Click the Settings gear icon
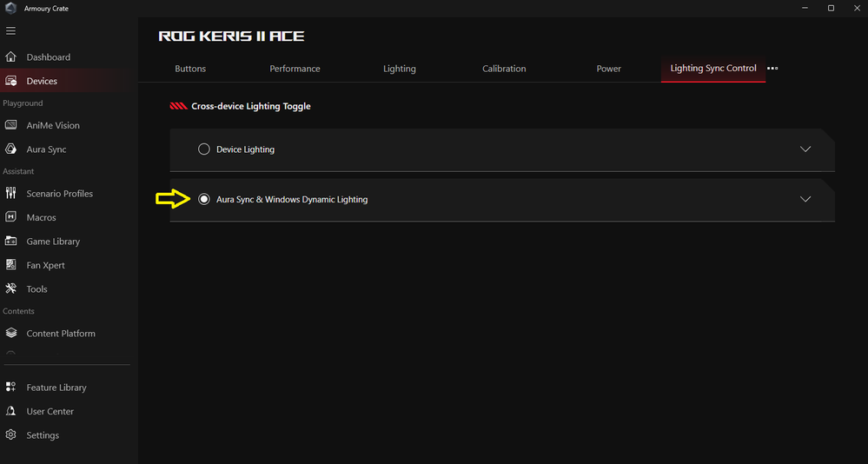The width and height of the screenshot is (868, 464). pos(10,434)
